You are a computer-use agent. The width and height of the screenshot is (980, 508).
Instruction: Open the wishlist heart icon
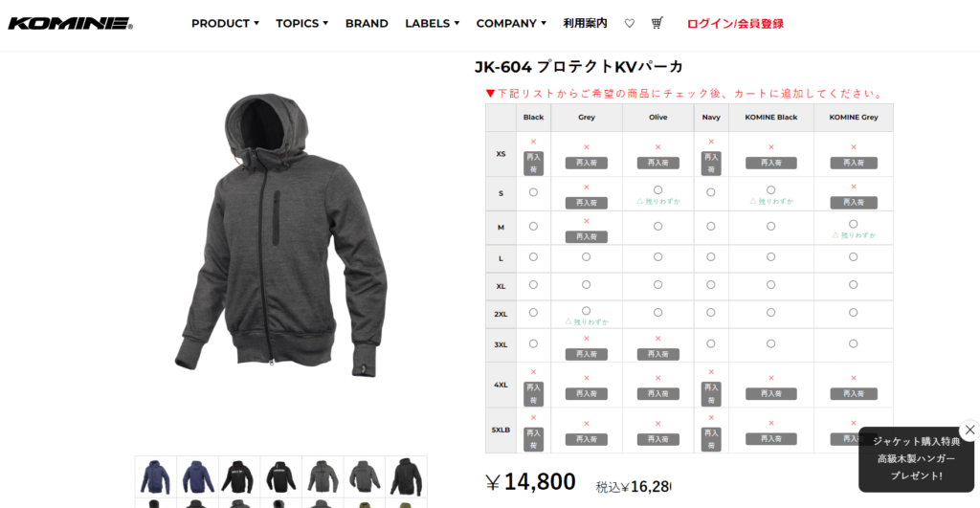[x=630, y=23]
